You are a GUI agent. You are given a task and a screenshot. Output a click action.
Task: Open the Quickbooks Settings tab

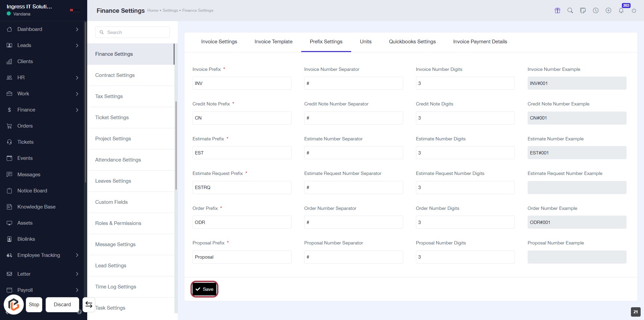coord(412,42)
